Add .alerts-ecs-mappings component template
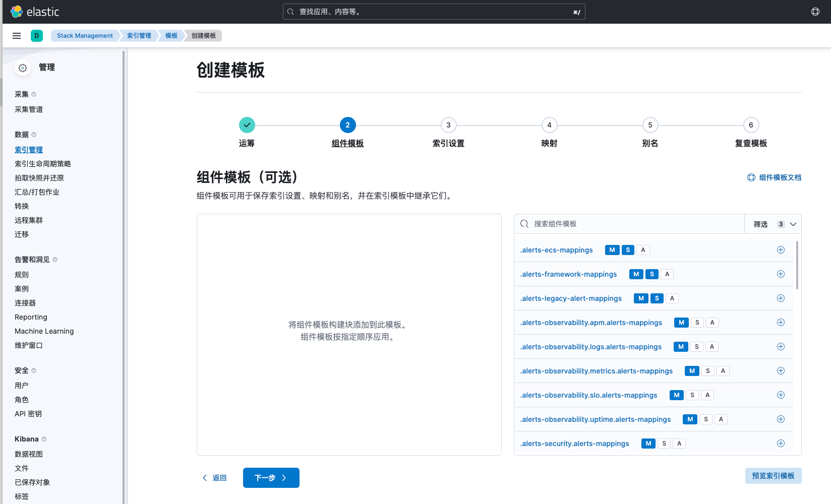 click(x=781, y=250)
